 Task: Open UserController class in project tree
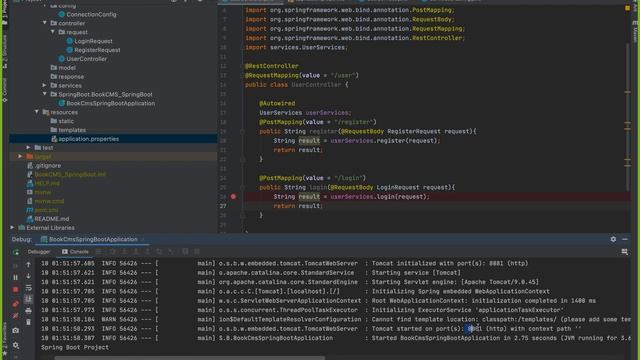(87, 59)
